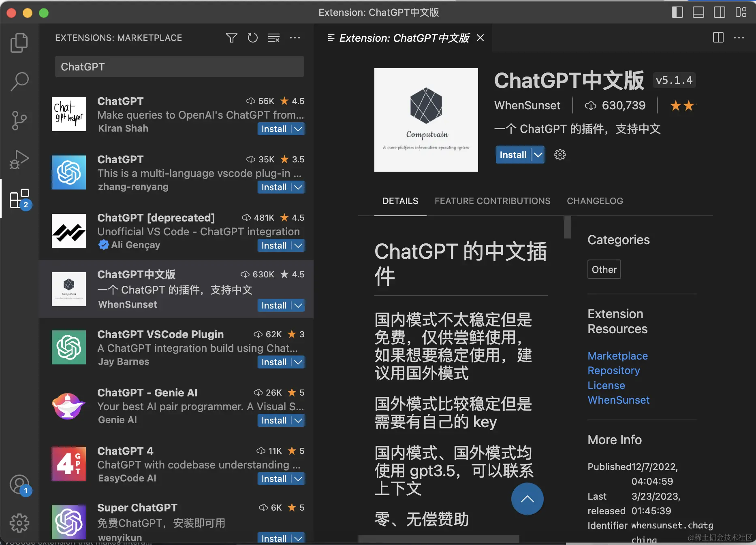Viewport: 756px width, 545px height.
Task: Click the ChatGPT中文版 large logo image
Action: [x=426, y=120]
